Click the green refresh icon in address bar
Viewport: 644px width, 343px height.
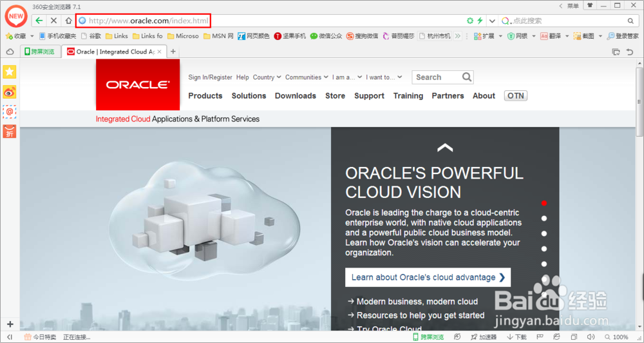(x=470, y=21)
